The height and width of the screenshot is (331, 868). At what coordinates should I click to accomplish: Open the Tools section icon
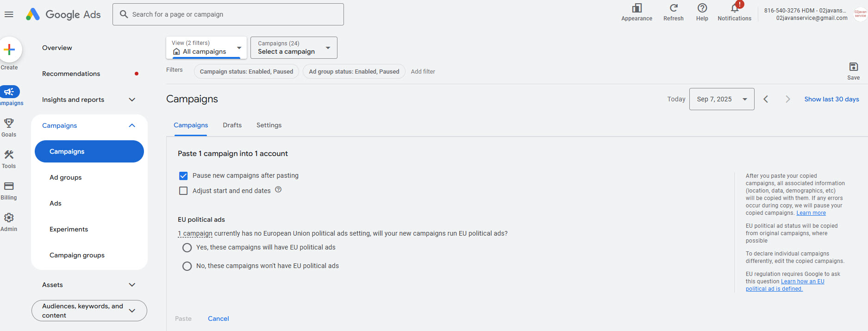pyautogui.click(x=9, y=155)
